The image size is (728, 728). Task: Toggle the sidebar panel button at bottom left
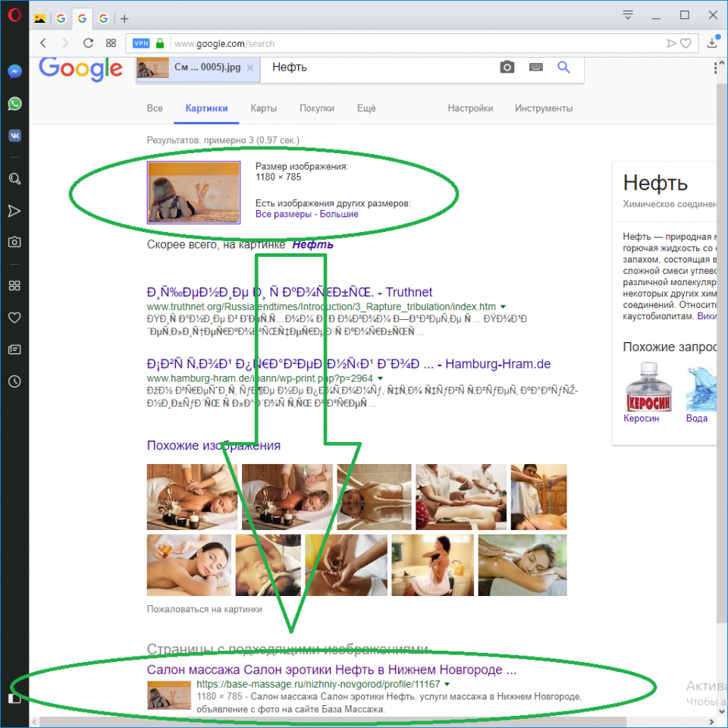[x=14, y=698]
